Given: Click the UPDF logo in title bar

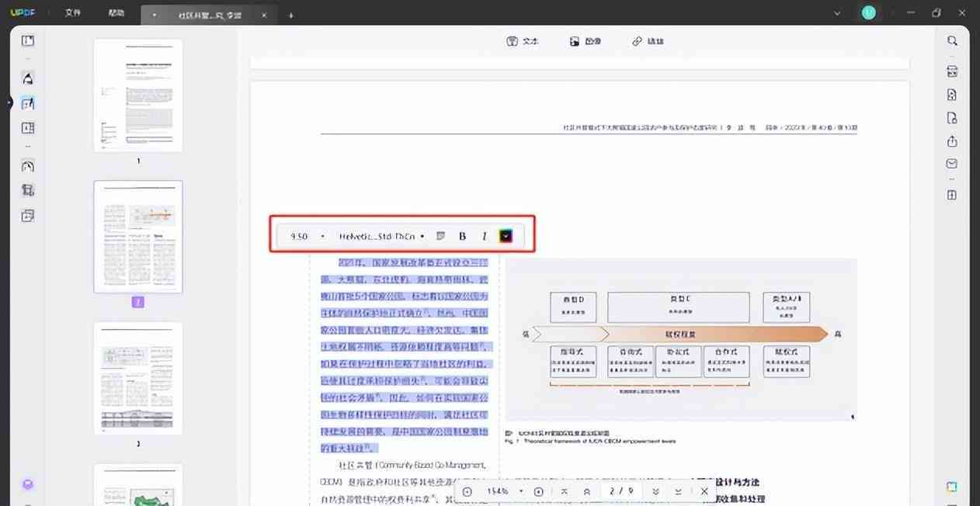Looking at the screenshot, I should click(x=23, y=13).
